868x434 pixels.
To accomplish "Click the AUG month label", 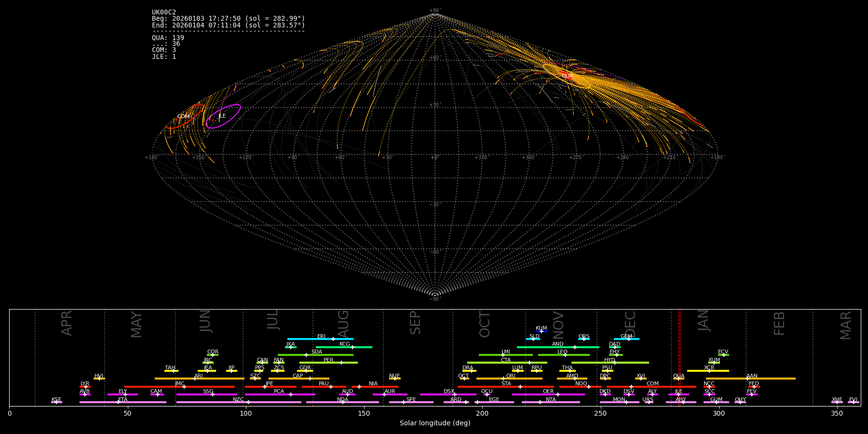I will tap(343, 323).
